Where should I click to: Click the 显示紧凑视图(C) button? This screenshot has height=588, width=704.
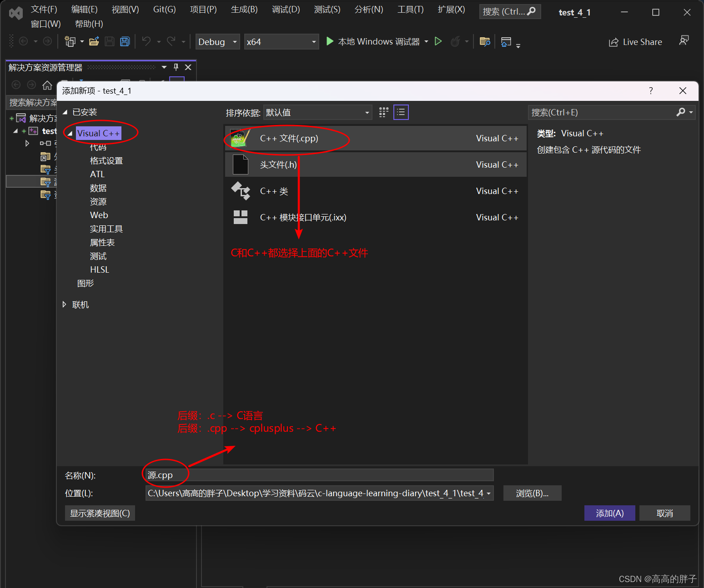[100, 513]
